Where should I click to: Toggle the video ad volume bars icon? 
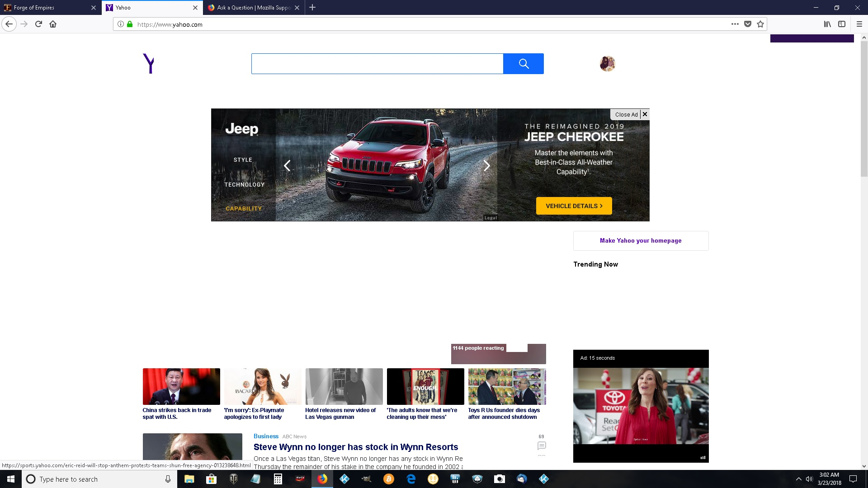(x=703, y=458)
